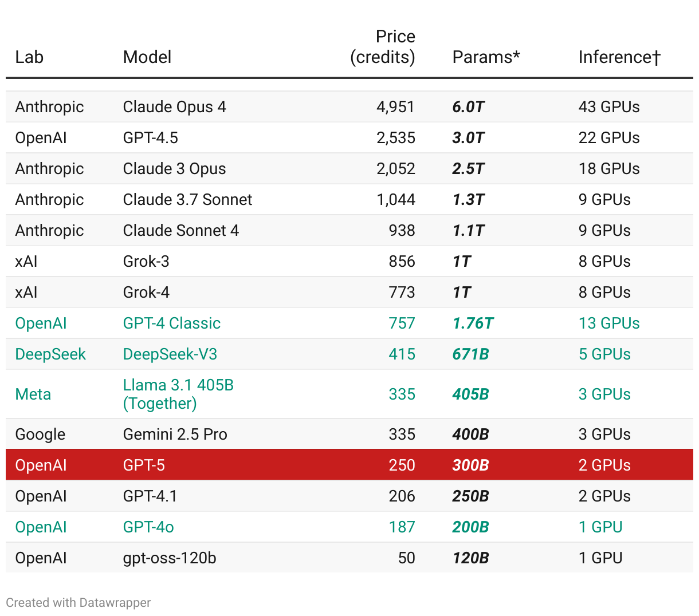Open the Created with Datawrapper link
Viewport: 699px width, 616px height.
point(78,602)
